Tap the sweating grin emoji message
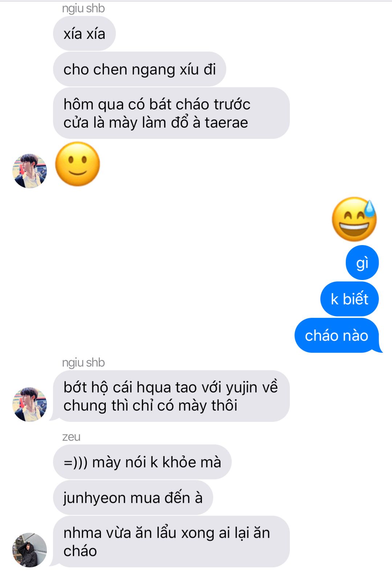 click(x=355, y=219)
